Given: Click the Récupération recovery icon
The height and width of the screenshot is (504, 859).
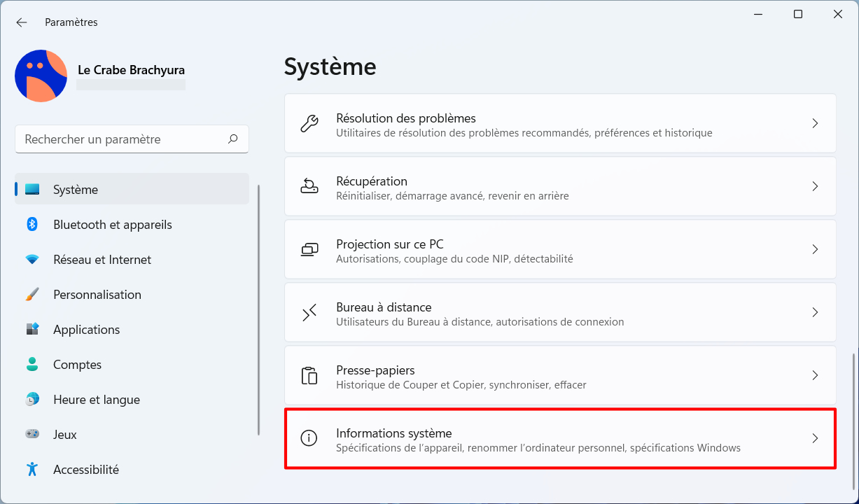Looking at the screenshot, I should tap(309, 186).
